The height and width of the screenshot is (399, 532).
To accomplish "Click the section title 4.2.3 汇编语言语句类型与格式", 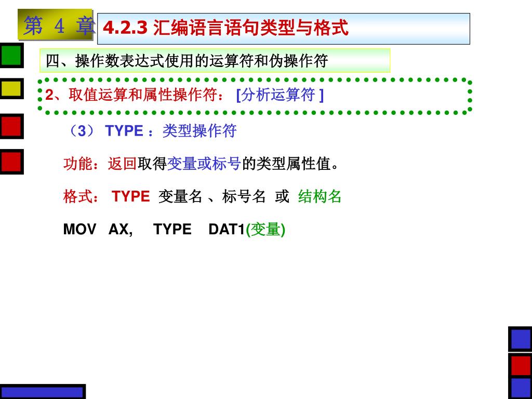I will coord(225,28).
